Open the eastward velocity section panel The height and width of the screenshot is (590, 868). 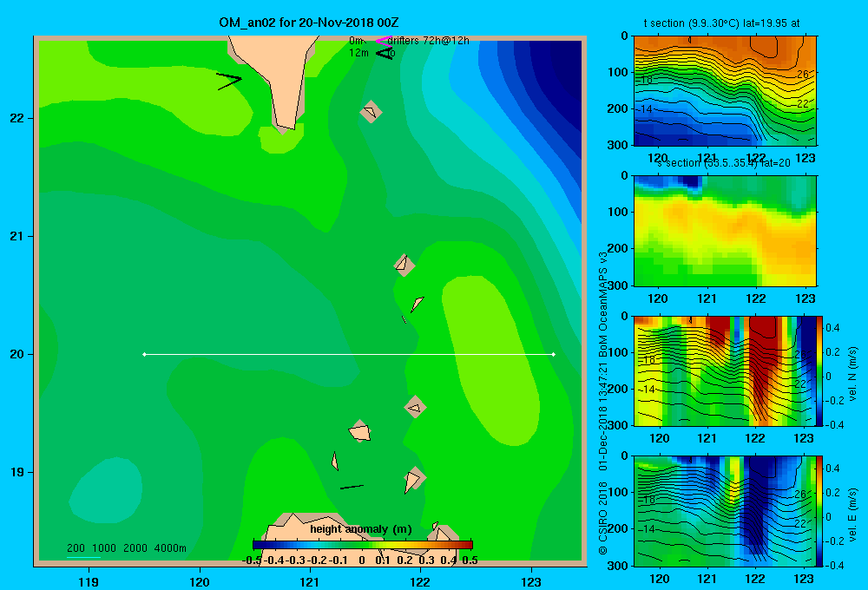coord(725,511)
